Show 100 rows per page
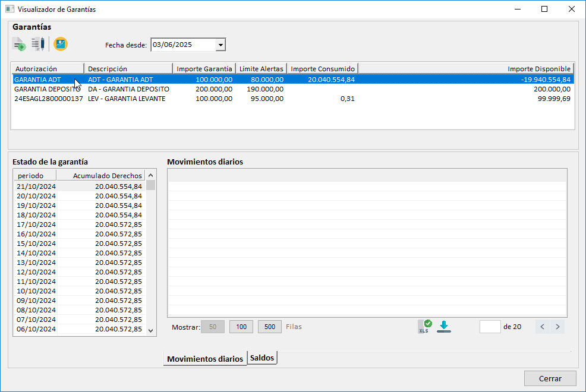 241,327
